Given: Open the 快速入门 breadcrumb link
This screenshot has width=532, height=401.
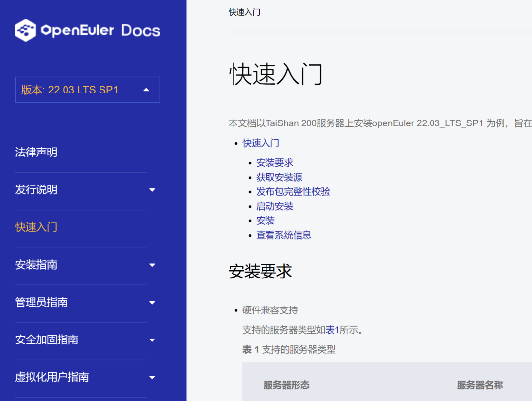Looking at the screenshot, I should [x=245, y=12].
